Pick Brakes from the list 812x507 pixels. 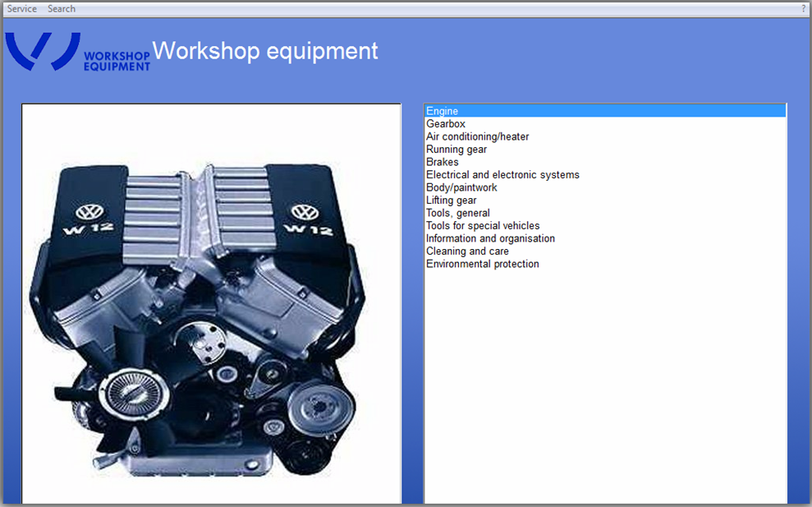click(x=605, y=162)
